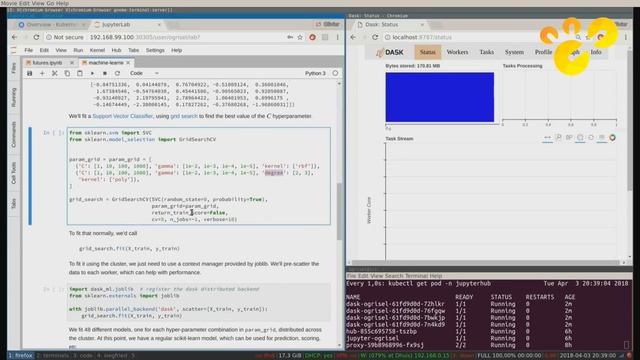The image size is (640, 360).
Task: Open the Run menu in JupyterLab
Action: (78, 50)
